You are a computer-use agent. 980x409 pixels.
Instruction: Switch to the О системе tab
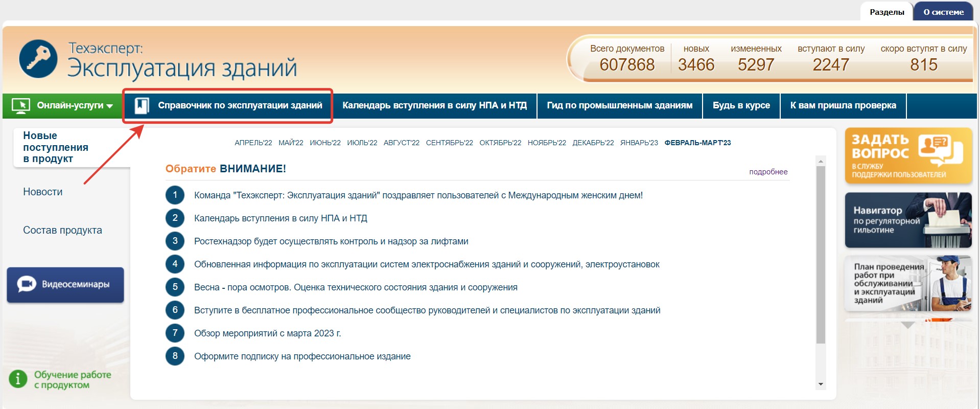point(943,12)
